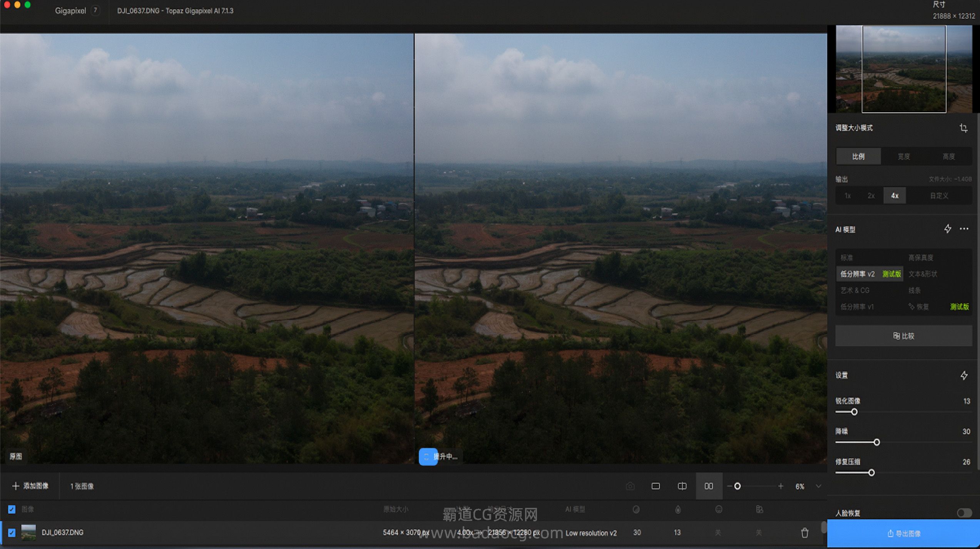Click the sharpen droplet column header icon
Screen dimensions: 980x549
[x=678, y=509]
